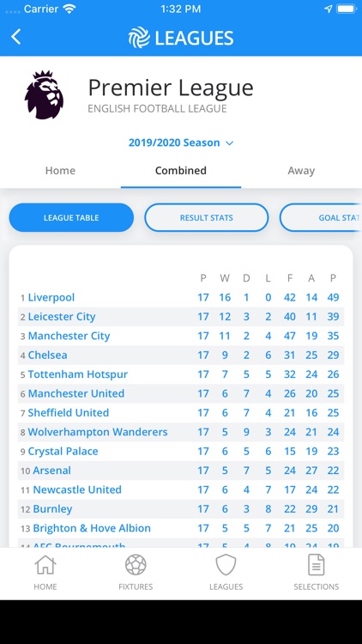362x644 pixels.
Task: Select the Goal Stats pill button
Action: click(321, 218)
